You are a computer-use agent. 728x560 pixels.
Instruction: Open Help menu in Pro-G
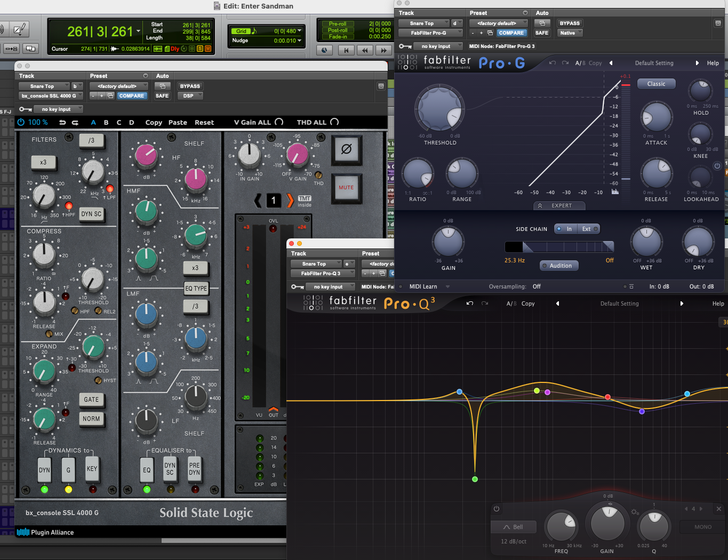713,63
